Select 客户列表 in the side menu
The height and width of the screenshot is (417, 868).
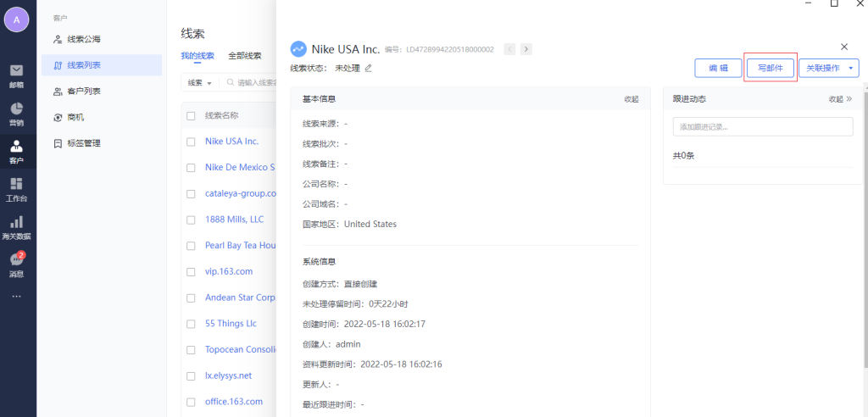84,92
